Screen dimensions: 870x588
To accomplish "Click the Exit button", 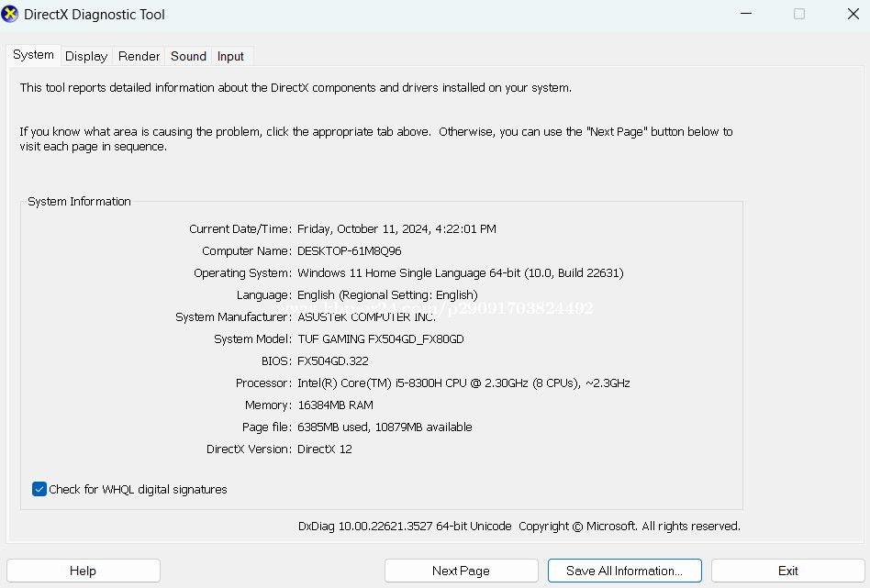I will point(788,571).
